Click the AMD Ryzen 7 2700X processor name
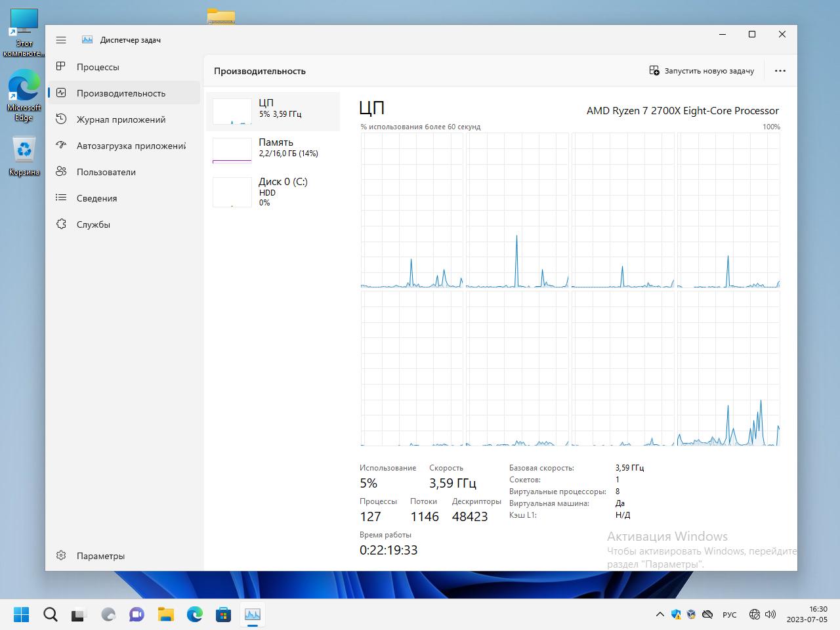Screen dimensions: 840x630 [682, 110]
